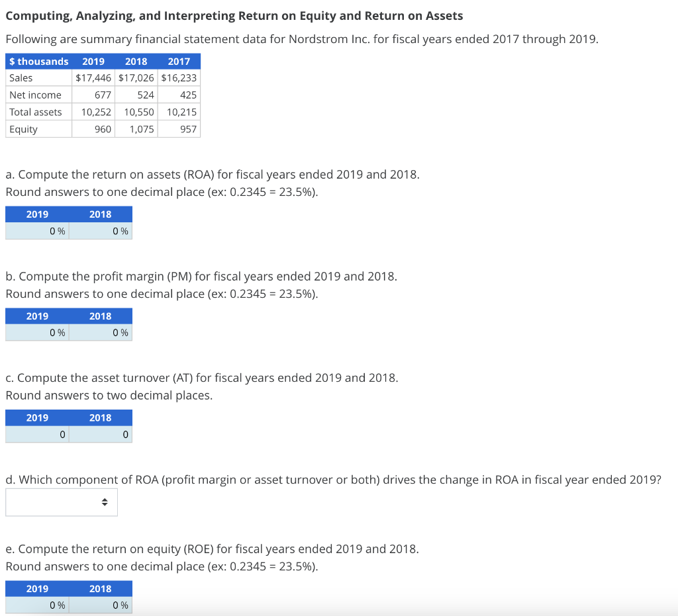Click the Equity row label
678x616 pixels.
tap(22, 129)
